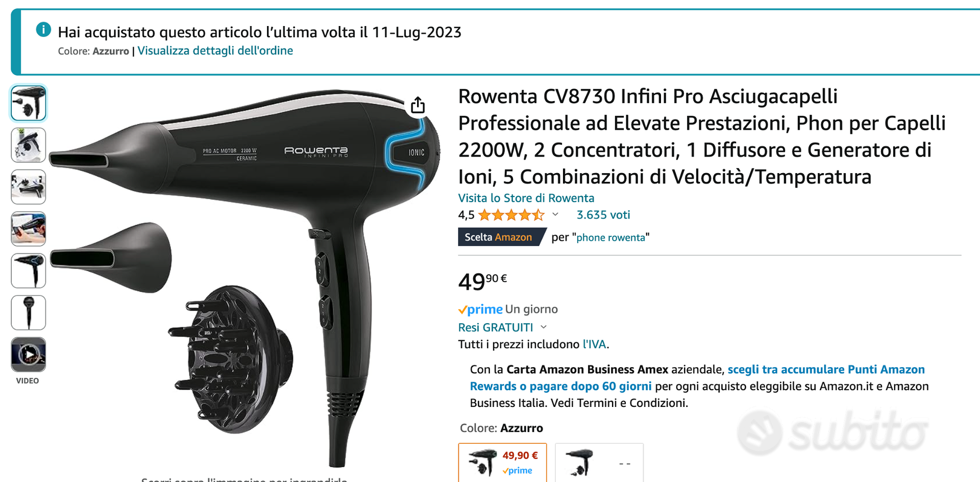Visit the Rowenta Store link
The width and height of the screenshot is (980, 482).
pyautogui.click(x=526, y=198)
